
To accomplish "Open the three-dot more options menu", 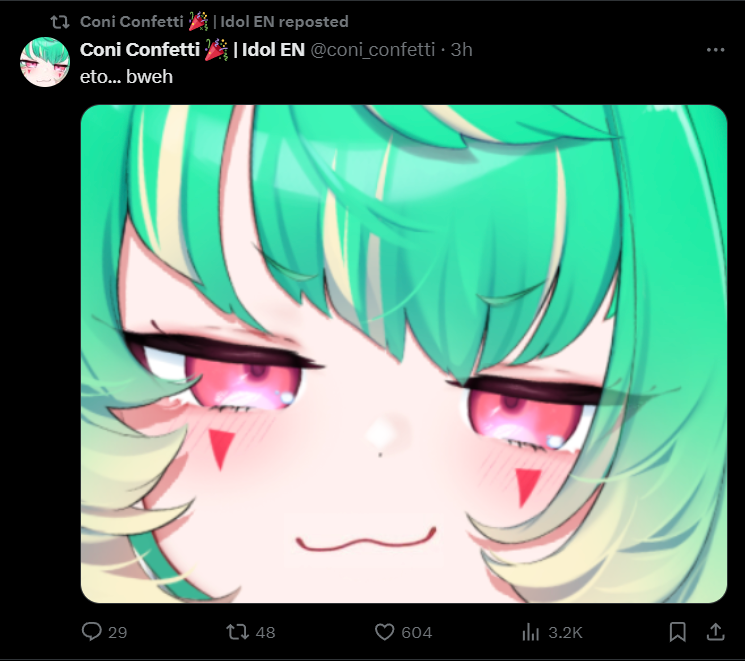I will pyautogui.click(x=715, y=49).
